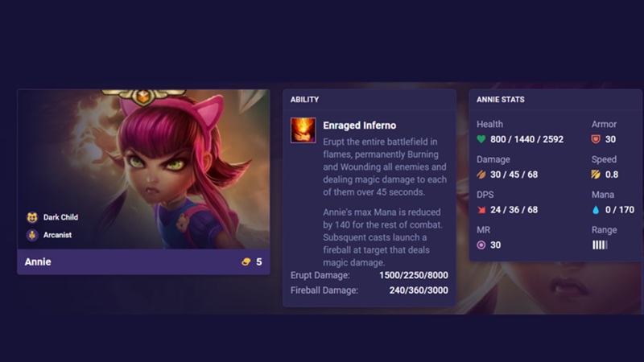Click the Arcanist trait icon

pyautogui.click(x=32, y=235)
